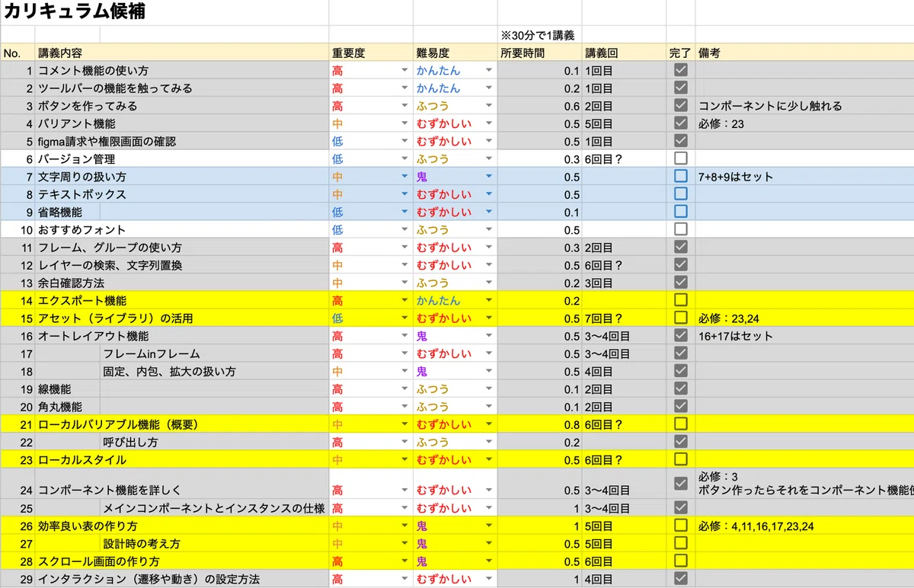Toggle the 完了 checkbox for コメント機能の使い方
This screenshot has height=588, width=914.
coord(681,70)
